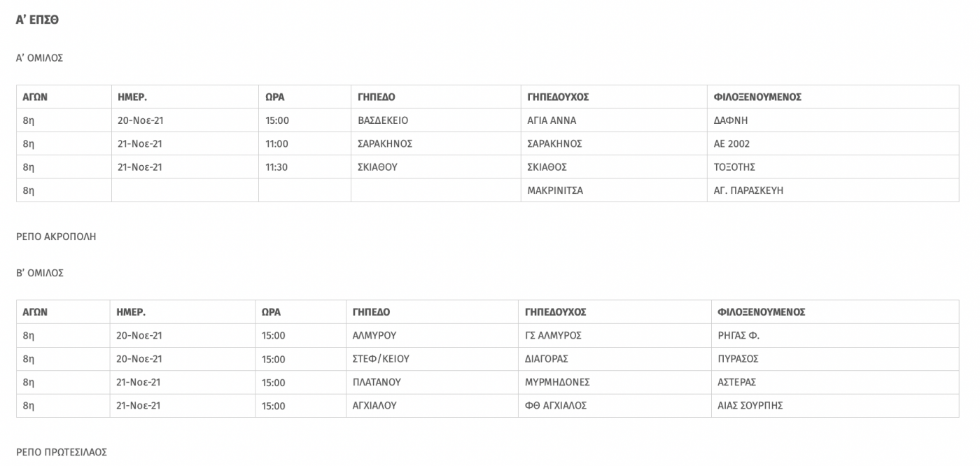This screenshot has height=466, width=980.
Task: Select the ΑΙΑΣ ΣΟΥΡΠΗΣ cell
Action: point(835,406)
